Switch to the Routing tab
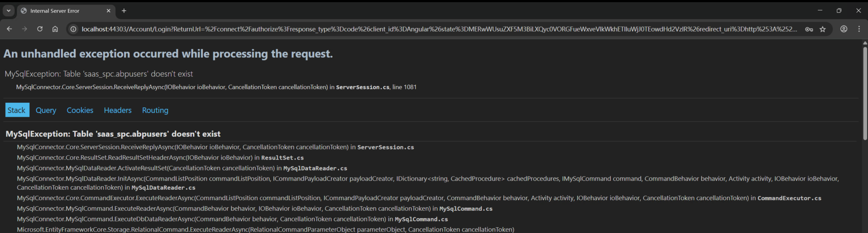The height and width of the screenshot is (233, 868). coord(155,110)
